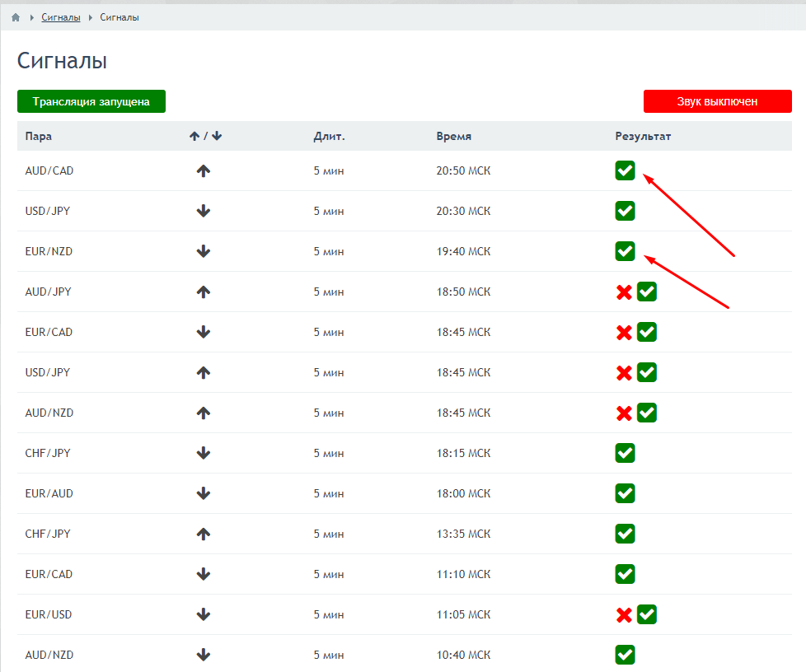Click the 13:35 МСК time cell

point(463,534)
